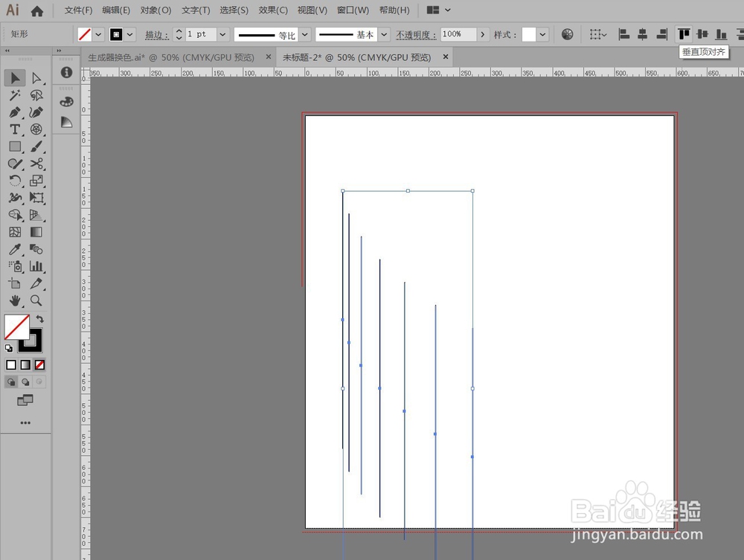Select the Scale tool
Screen dimensions: 744x560
pos(36,181)
